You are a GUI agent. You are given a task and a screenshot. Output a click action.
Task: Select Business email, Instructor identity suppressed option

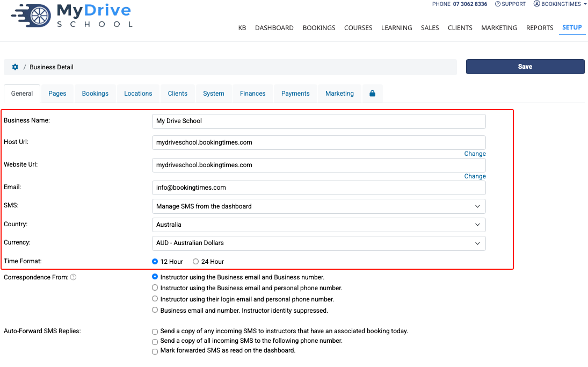coord(155,310)
